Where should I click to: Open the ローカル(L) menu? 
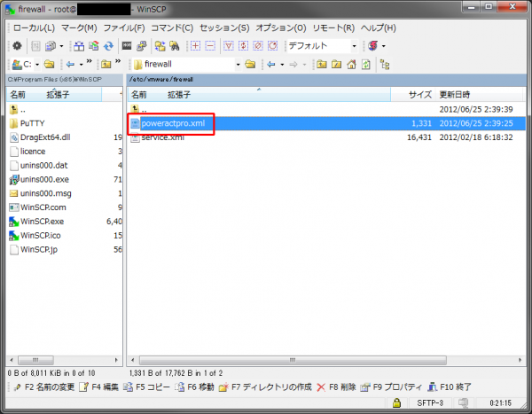(x=34, y=27)
